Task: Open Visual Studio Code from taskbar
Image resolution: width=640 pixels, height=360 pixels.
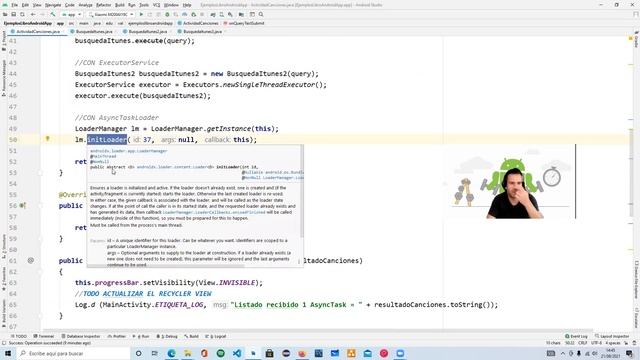Action: tap(237, 353)
